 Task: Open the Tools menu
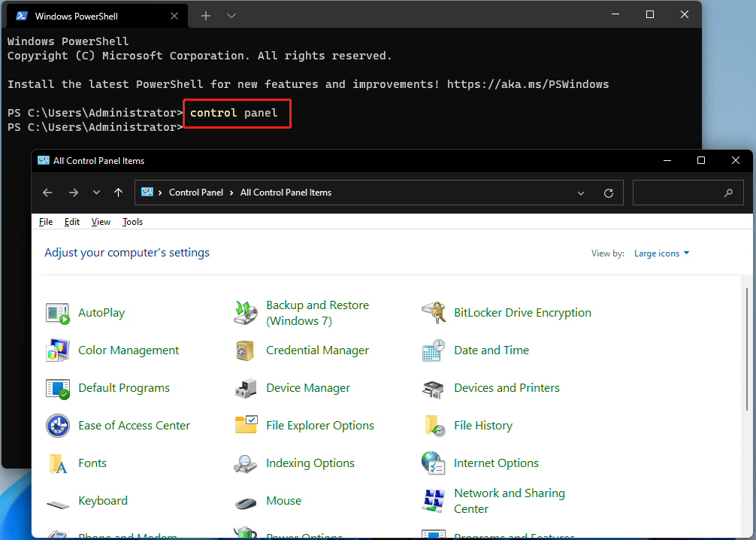click(x=132, y=222)
